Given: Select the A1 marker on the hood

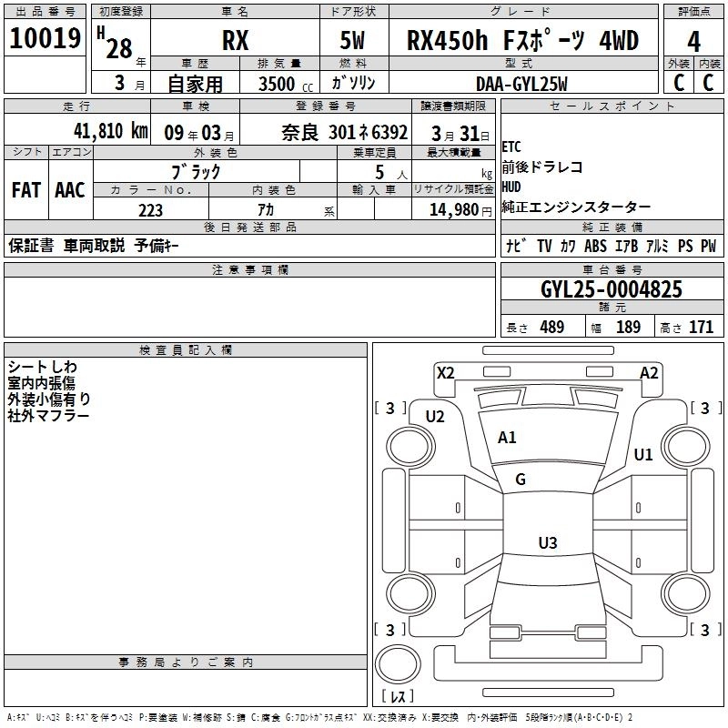Looking at the screenshot, I should click(x=507, y=438).
